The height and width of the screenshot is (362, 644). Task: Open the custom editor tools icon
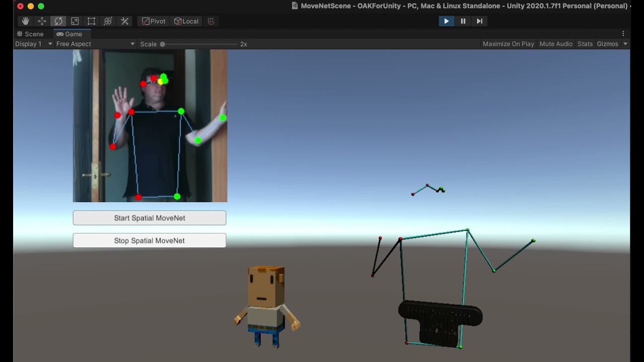(125, 21)
